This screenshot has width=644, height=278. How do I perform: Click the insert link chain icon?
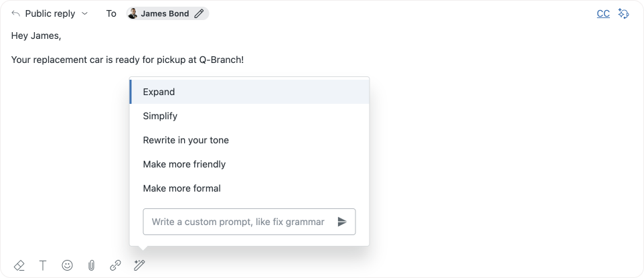tap(115, 265)
